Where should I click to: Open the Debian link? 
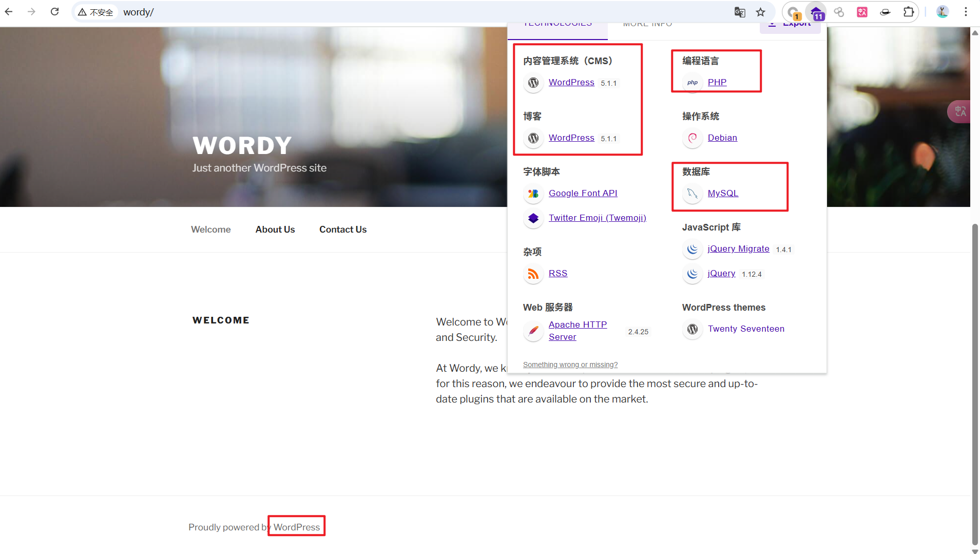[x=722, y=138]
